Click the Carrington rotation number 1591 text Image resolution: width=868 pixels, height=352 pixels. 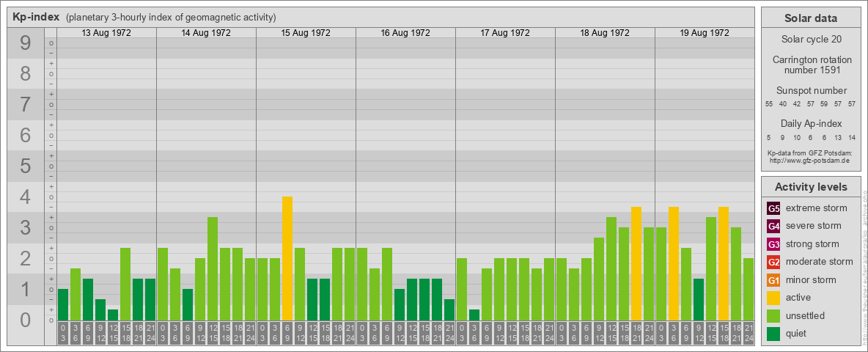coord(811,65)
